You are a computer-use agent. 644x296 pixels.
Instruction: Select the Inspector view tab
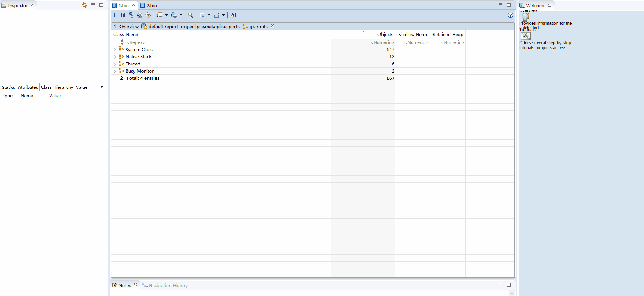point(18,5)
